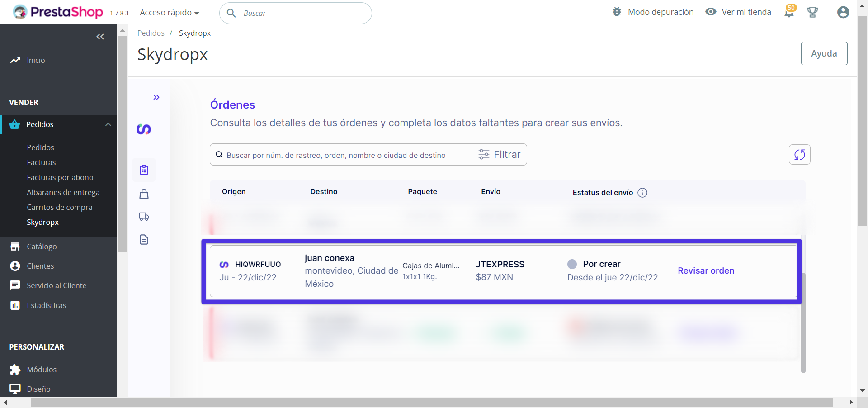Open the document icon in Skydropx panel
The width and height of the screenshot is (868, 408).
click(x=144, y=240)
